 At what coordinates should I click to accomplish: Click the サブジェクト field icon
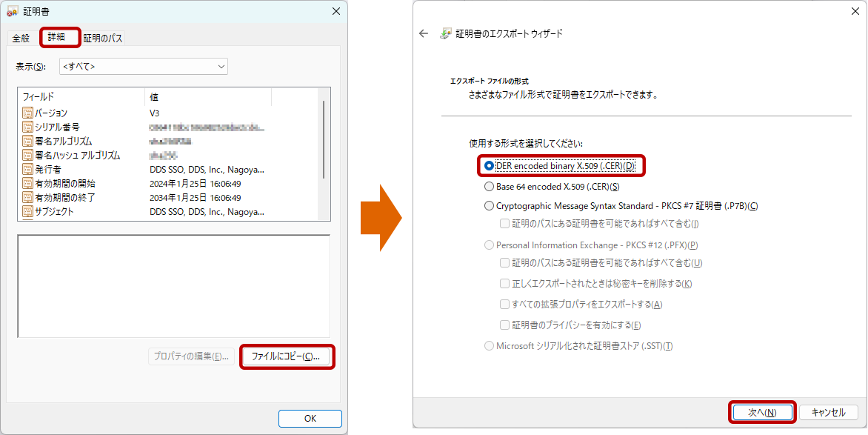28,212
